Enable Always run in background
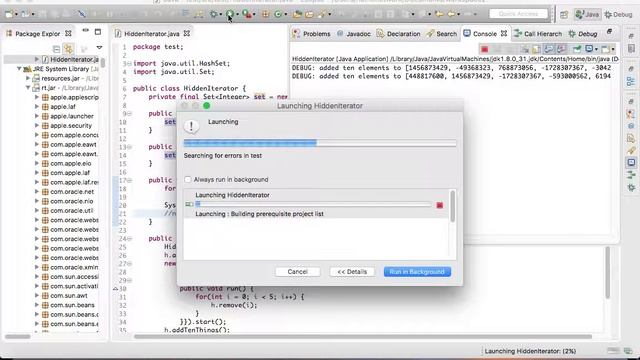 tap(188, 180)
